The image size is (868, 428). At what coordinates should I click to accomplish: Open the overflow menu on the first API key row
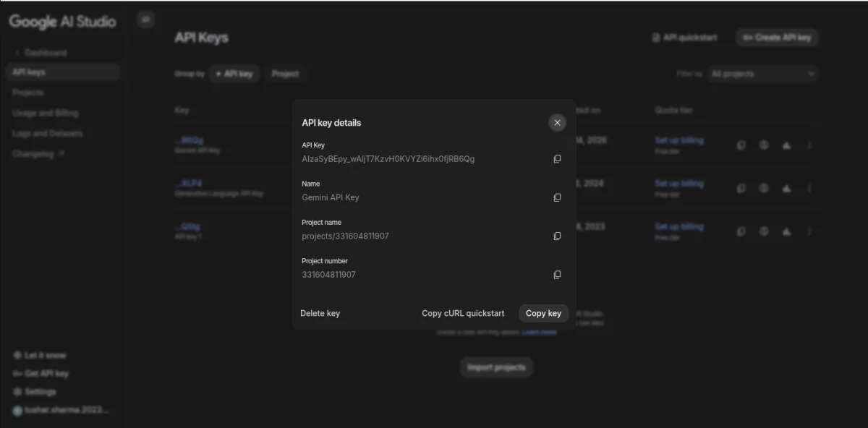coord(809,145)
